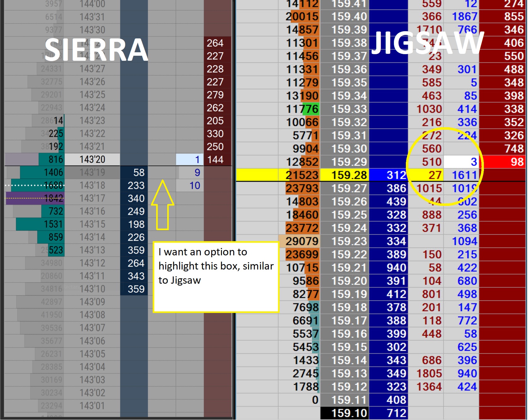Select Sierra price level 143'15

coord(92,224)
